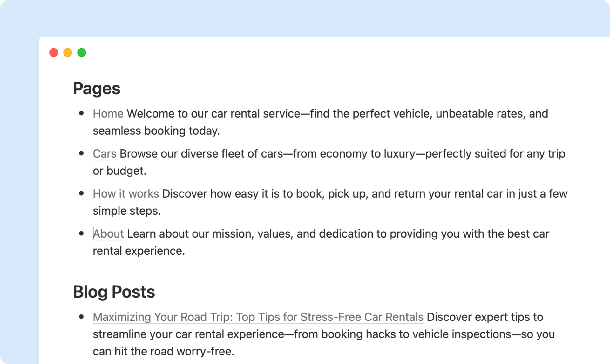Click the bullet before the Home item
The width and height of the screenshot is (610, 364).
coord(81,113)
